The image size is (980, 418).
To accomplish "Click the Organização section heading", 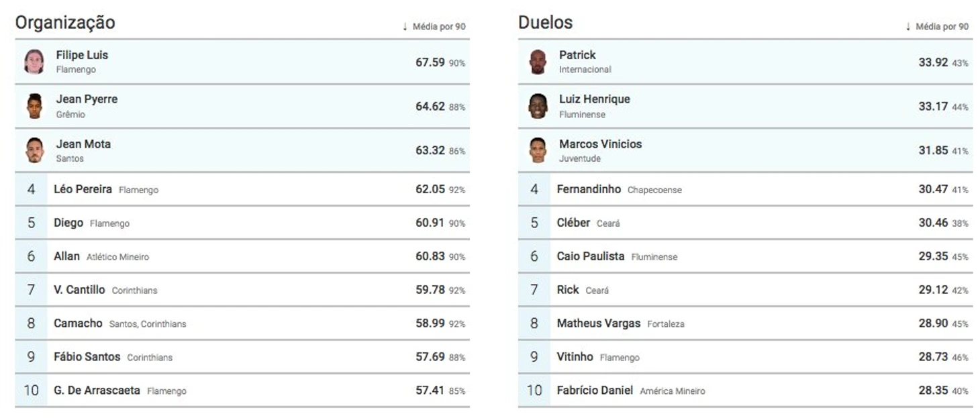I will coord(65,23).
